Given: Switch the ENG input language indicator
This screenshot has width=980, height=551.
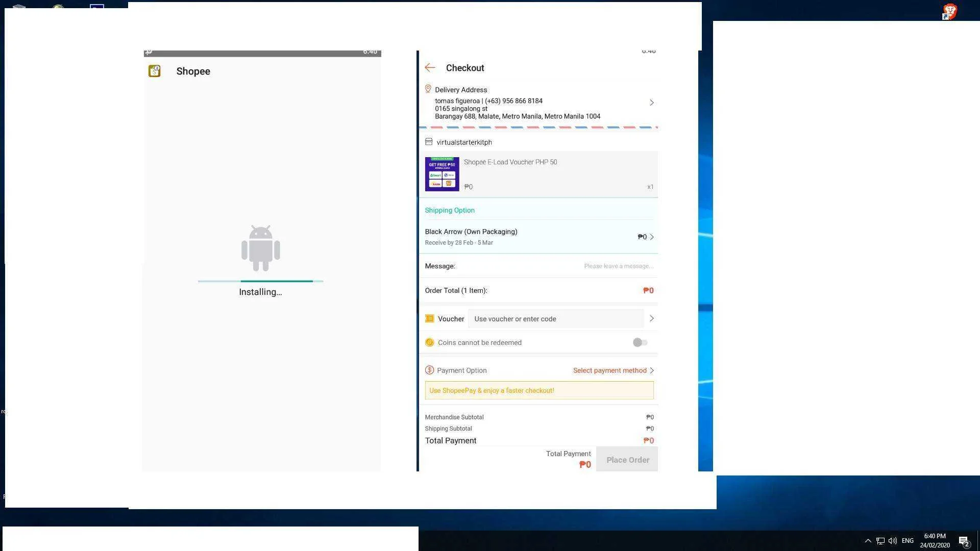Looking at the screenshot, I should click(x=908, y=541).
